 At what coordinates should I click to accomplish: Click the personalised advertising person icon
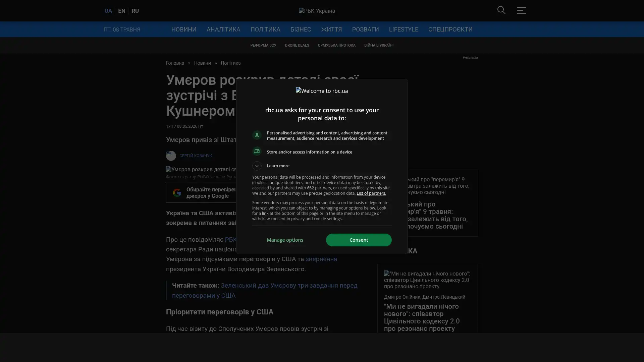tap(257, 135)
